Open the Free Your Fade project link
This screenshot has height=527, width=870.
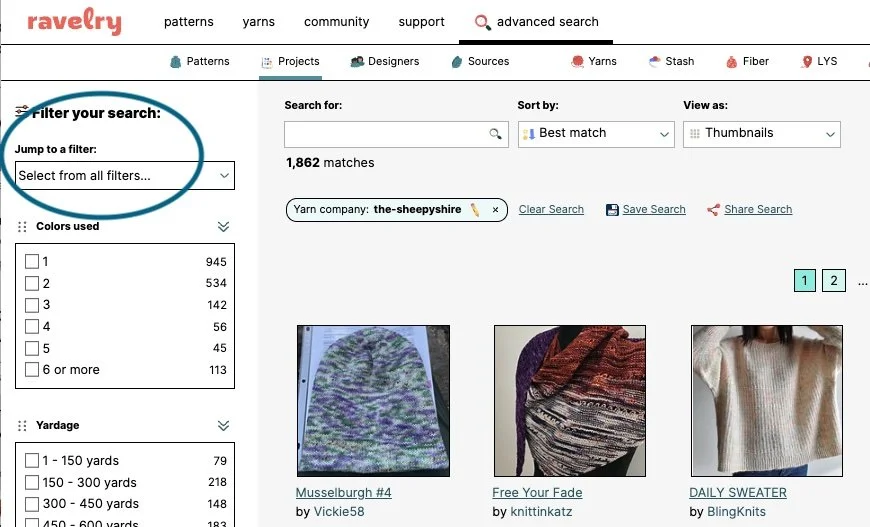537,493
